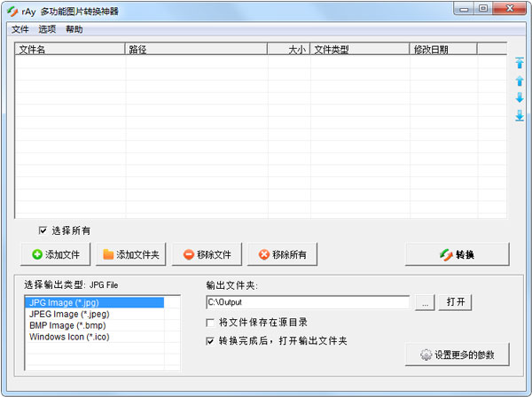The height and width of the screenshot is (397, 532).
Task: Click the 添加文件夹 button
Action: click(x=131, y=254)
